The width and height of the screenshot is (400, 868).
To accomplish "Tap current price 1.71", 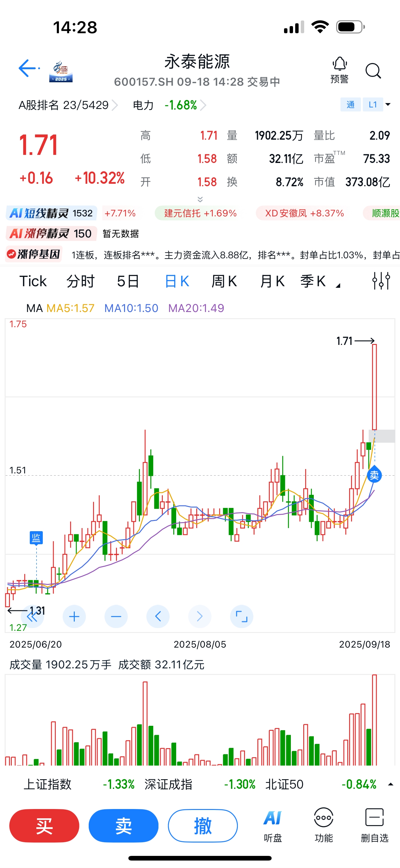I will pyautogui.click(x=38, y=145).
